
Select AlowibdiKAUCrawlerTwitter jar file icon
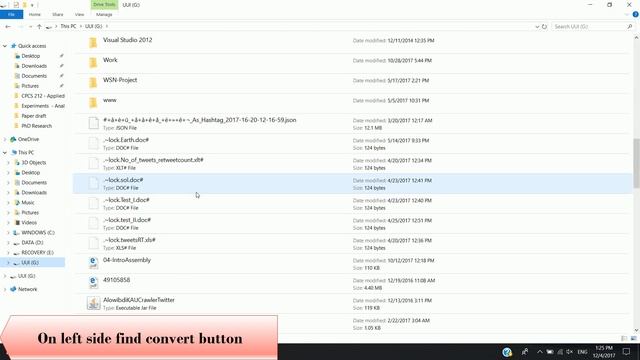(x=93, y=303)
